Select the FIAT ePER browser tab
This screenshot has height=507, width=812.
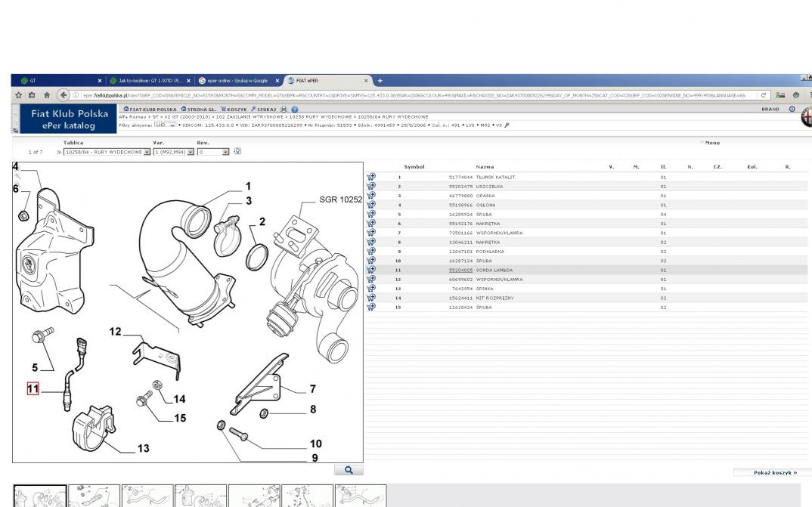327,81
